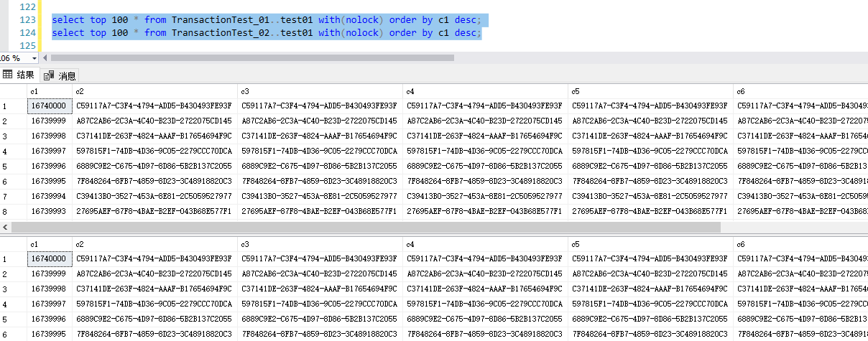Open the 消息 messages tab
Image resolution: width=868 pixels, height=341 pixels.
(60, 75)
